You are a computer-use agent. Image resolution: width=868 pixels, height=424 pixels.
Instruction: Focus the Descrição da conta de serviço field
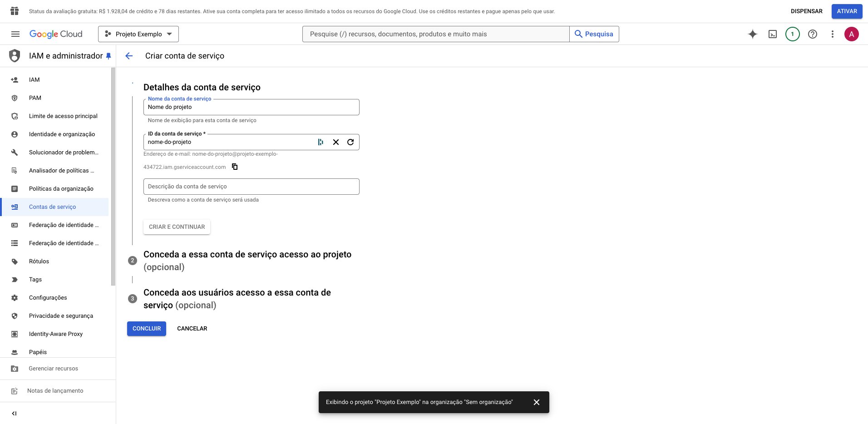tap(251, 187)
